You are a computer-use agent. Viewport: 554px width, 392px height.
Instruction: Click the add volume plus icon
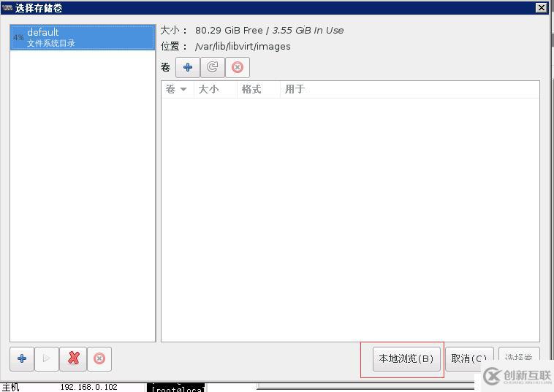pyautogui.click(x=188, y=67)
